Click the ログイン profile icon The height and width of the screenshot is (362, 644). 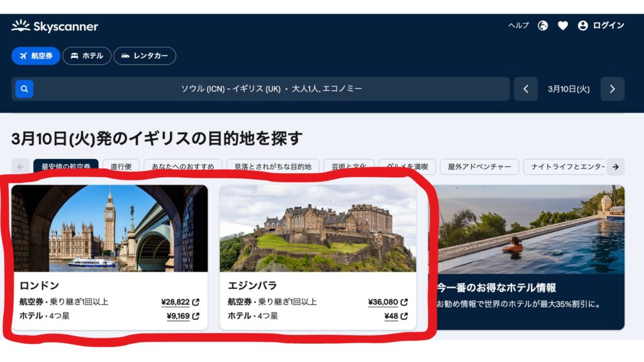click(583, 26)
